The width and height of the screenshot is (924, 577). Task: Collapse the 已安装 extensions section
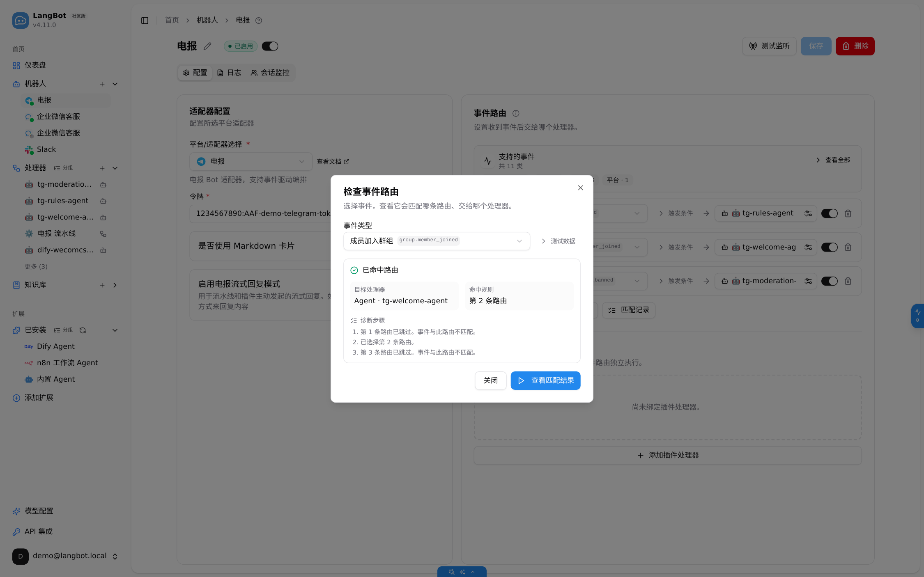coord(115,330)
